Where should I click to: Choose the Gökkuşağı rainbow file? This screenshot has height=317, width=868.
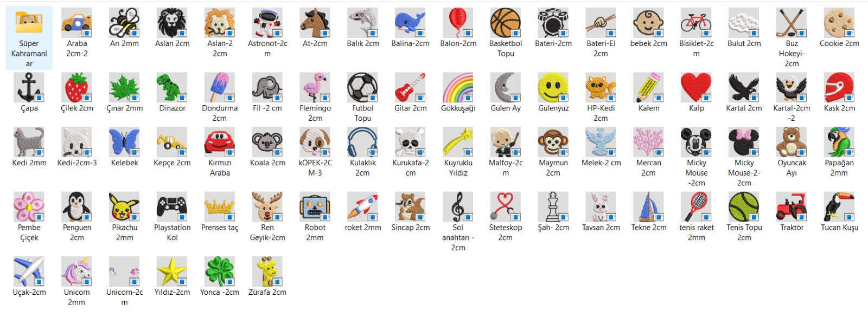point(458,88)
